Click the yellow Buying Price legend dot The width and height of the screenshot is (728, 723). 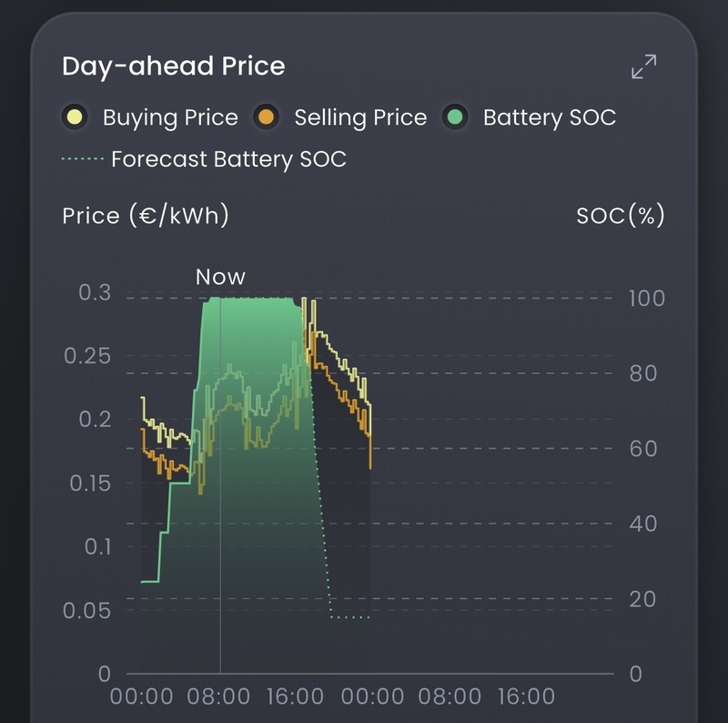tap(75, 117)
